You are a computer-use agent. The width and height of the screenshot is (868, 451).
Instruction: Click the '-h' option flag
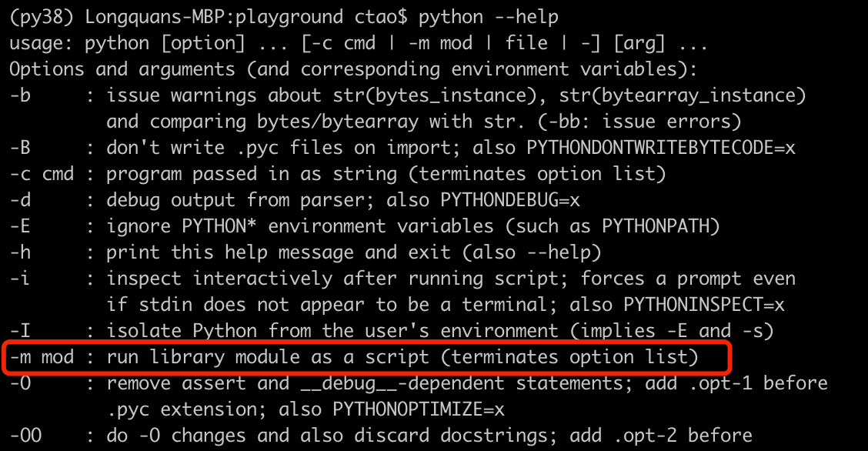(x=21, y=252)
